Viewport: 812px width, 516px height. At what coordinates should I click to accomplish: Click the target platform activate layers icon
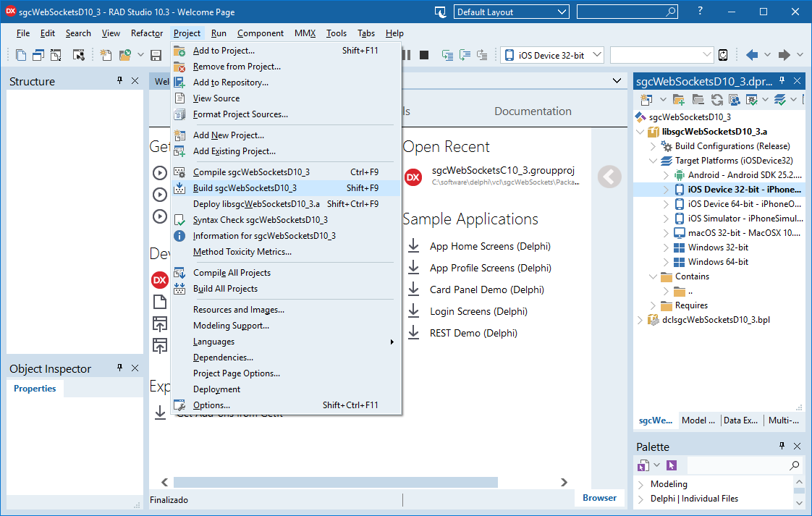click(x=780, y=99)
